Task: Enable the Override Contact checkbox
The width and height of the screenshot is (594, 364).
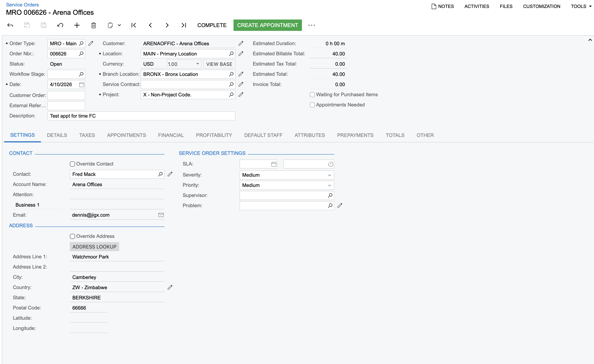Action: [x=72, y=164]
